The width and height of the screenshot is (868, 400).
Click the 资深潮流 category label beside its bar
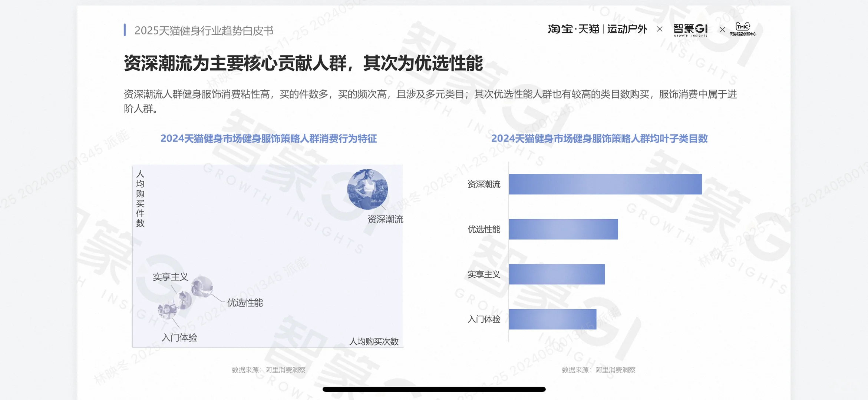[484, 184]
